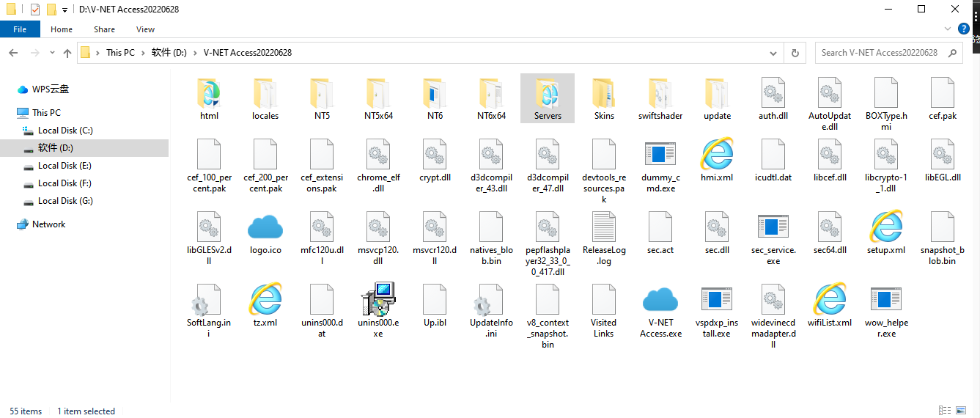Expand the ribbon with the chevron

click(946, 29)
